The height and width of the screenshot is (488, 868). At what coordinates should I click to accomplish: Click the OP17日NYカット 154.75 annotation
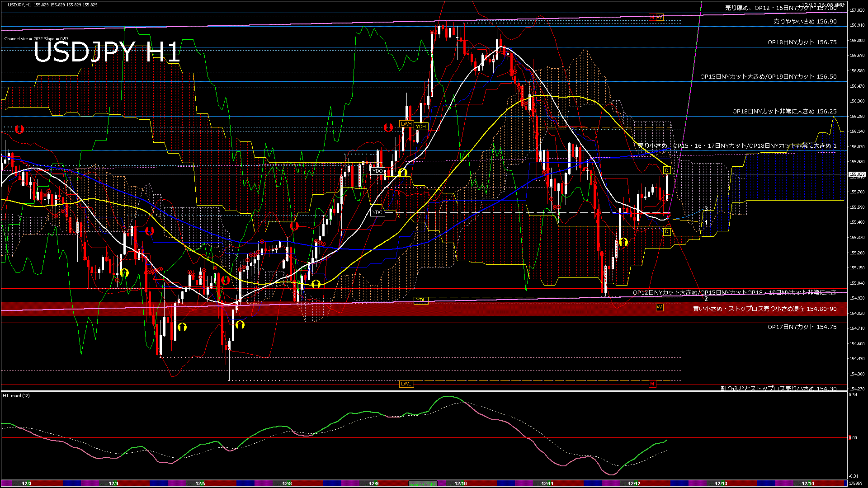(x=802, y=327)
